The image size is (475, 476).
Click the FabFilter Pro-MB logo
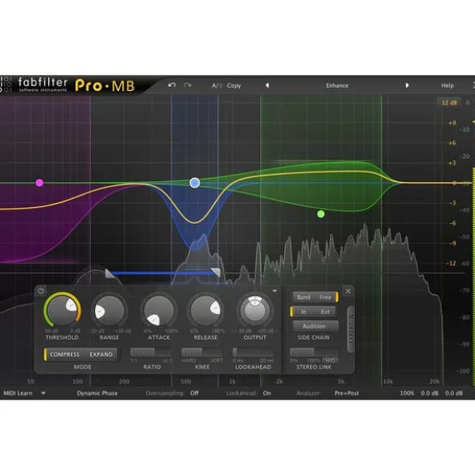76,85
